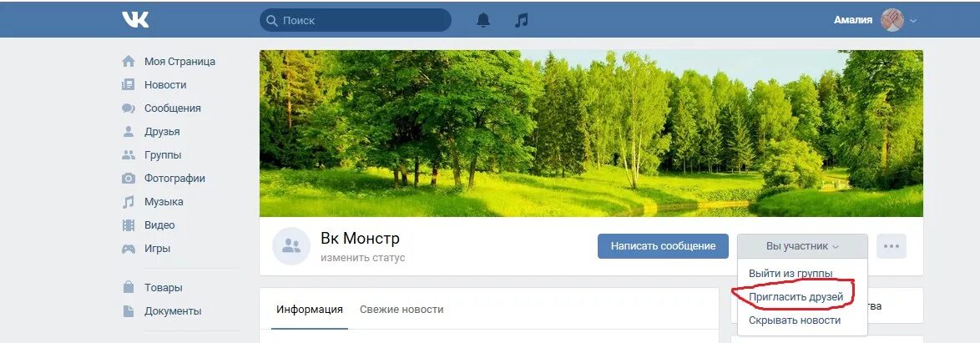The height and width of the screenshot is (343, 980).
Task: Open the three-dots more actions menu
Action: [x=892, y=246]
